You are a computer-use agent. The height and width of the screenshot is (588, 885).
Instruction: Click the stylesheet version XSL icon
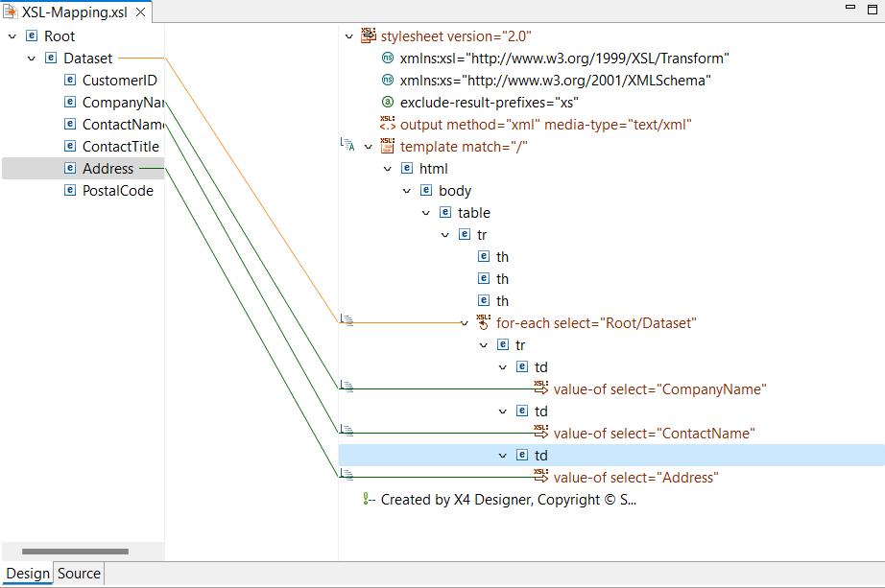[x=369, y=36]
